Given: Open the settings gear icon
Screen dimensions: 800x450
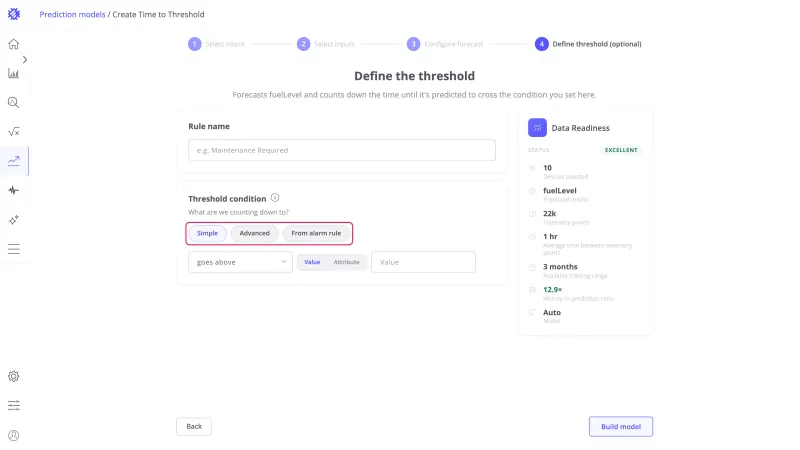Looking at the screenshot, I should coord(14,376).
